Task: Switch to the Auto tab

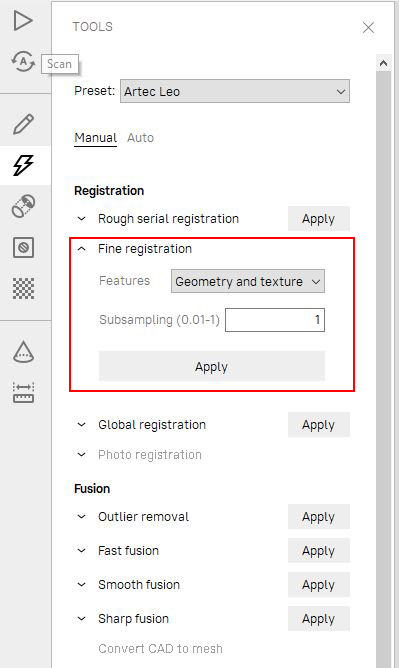Action: tap(141, 138)
